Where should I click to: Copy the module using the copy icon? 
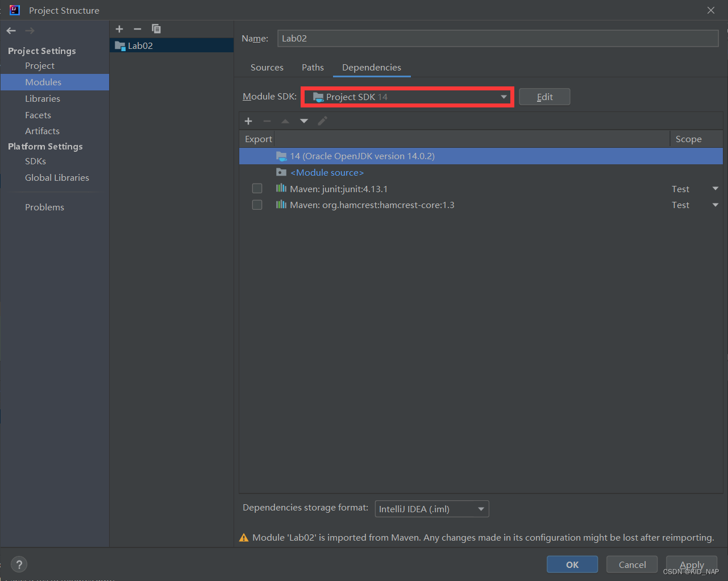click(x=156, y=29)
